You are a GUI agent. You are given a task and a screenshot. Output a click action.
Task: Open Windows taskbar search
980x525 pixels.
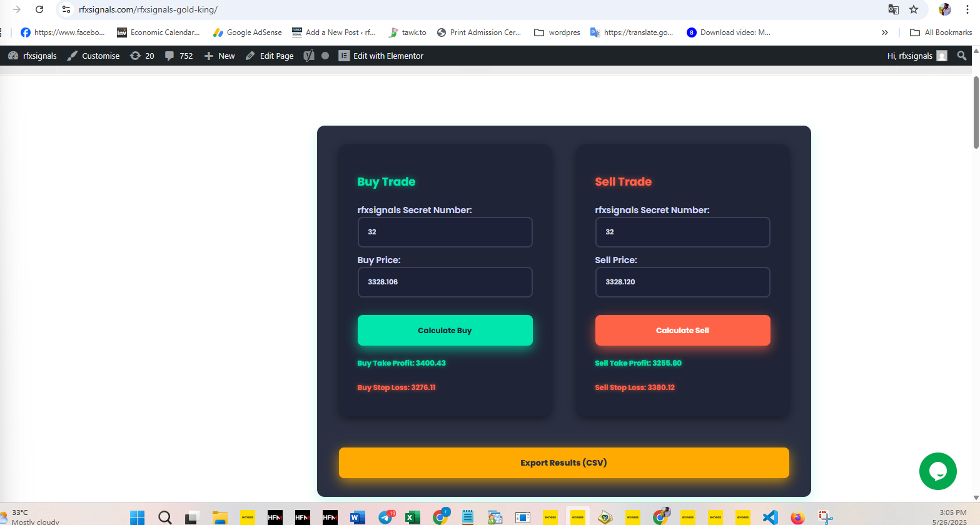(x=165, y=517)
